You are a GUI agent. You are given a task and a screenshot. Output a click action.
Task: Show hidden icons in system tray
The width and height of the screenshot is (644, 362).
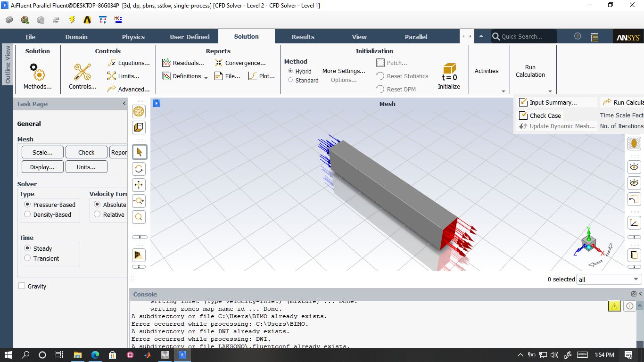520,355
